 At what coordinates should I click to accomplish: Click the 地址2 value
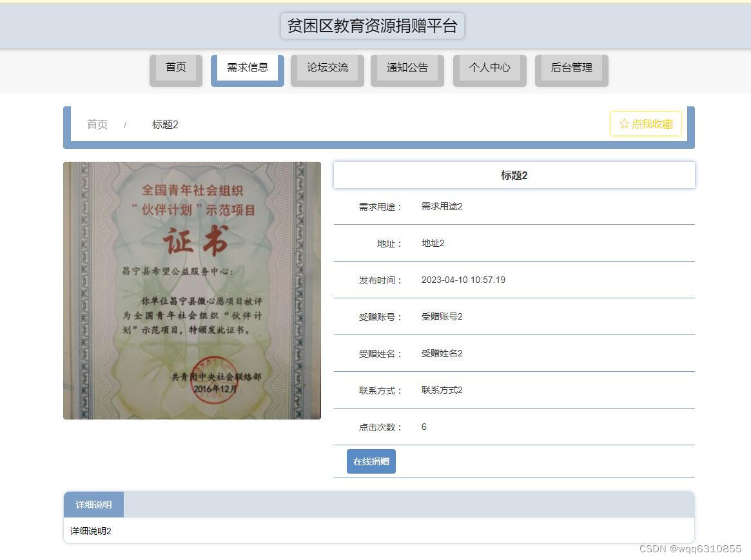tap(433, 243)
